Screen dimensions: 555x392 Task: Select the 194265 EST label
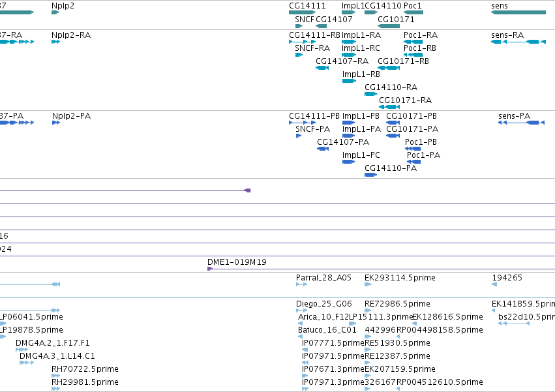click(x=507, y=278)
